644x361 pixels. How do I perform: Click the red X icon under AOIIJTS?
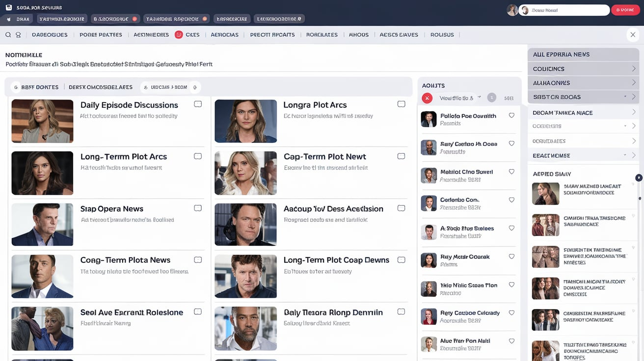pos(427,98)
